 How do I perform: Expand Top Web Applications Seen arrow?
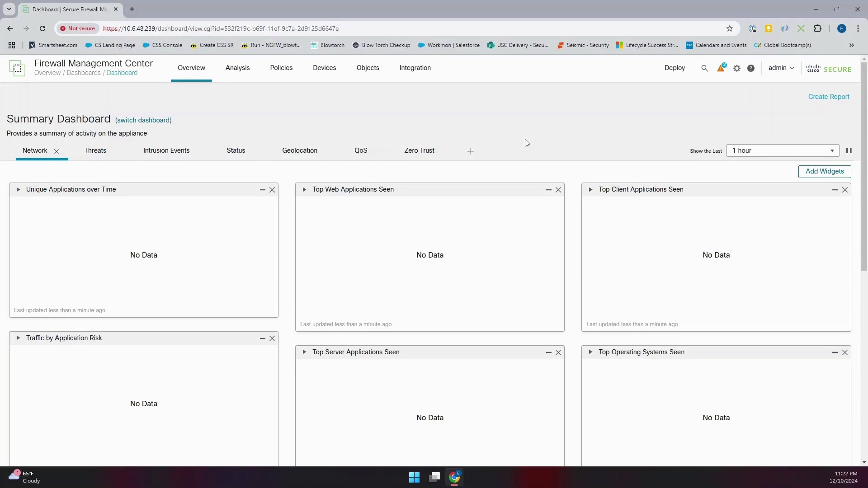click(304, 189)
